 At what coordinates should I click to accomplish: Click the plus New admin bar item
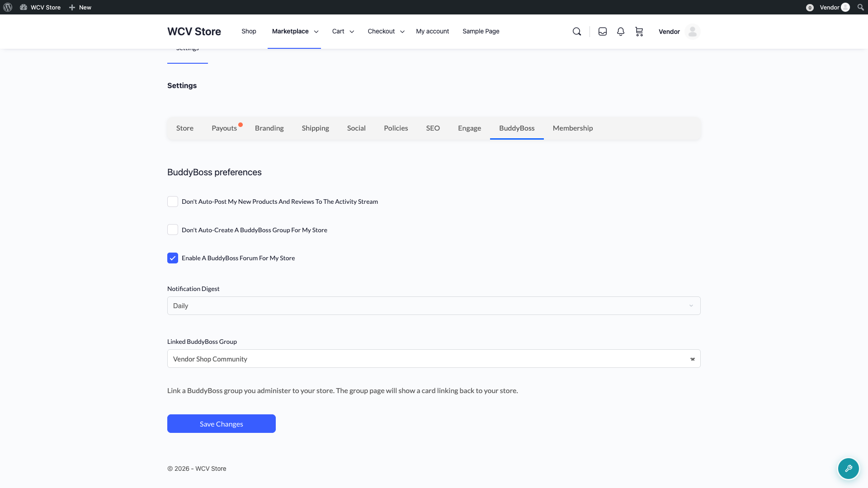click(80, 7)
